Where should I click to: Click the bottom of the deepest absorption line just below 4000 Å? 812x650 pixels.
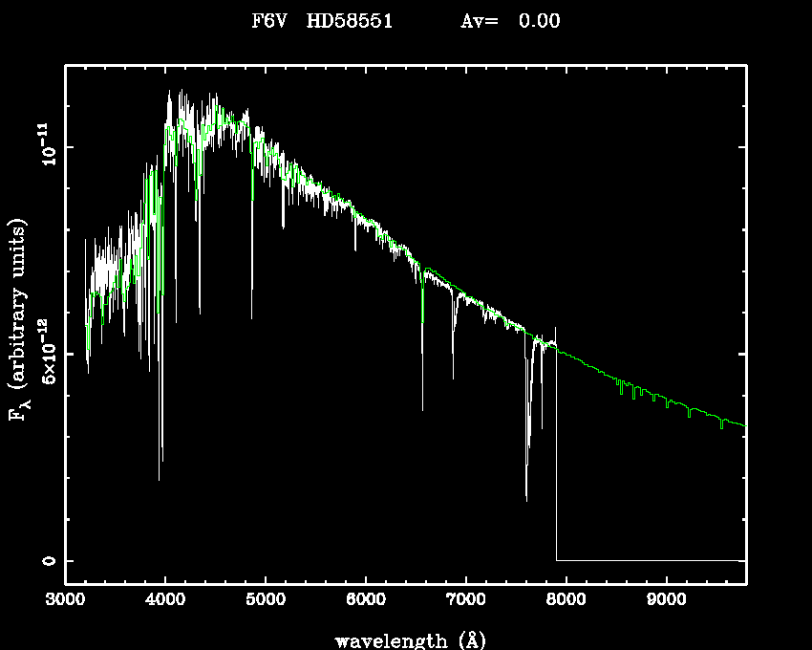pyautogui.click(x=160, y=478)
